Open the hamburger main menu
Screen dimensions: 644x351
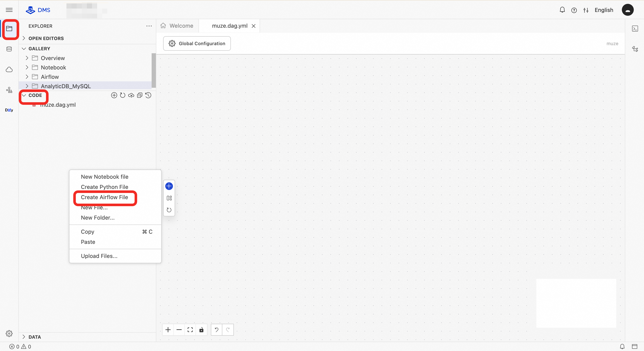pyautogui.click(x=9, y=10)
